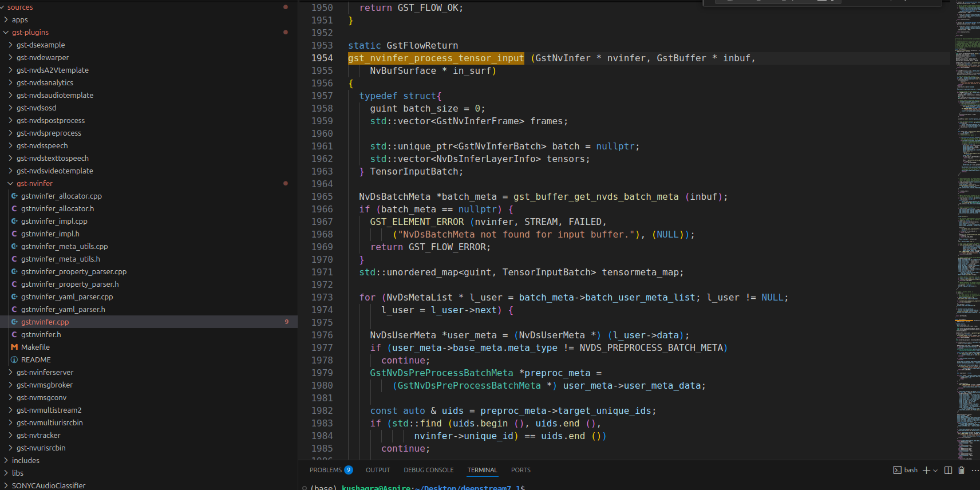Image resolution: width=980 pixels, height=490 pixels.
Task: Select the gst-nvdspostprocess folder row
Action: pos(149,120)
